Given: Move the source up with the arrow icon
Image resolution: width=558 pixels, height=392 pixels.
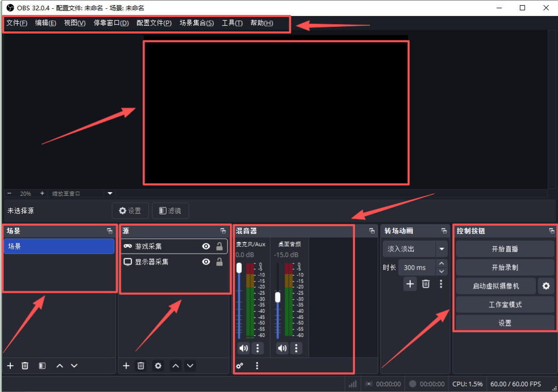Looking at the screenshot, I should [176, 366].
